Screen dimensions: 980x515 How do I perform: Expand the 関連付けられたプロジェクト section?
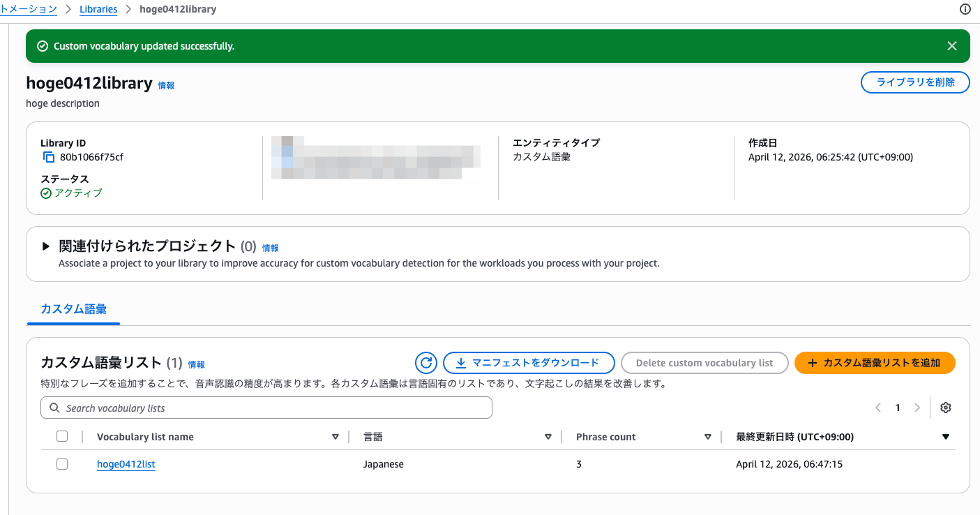click(46, 246)
